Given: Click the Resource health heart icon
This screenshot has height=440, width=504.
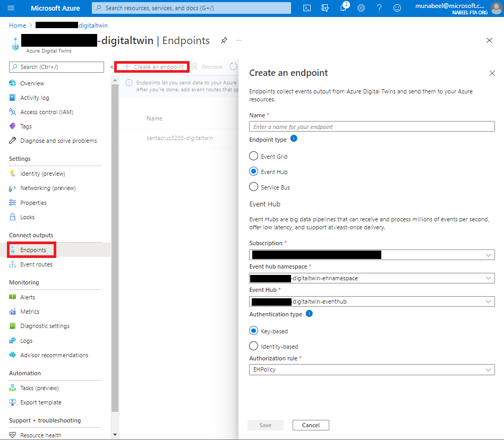Looking at the screenshot, I should click(x=13, y=435).
